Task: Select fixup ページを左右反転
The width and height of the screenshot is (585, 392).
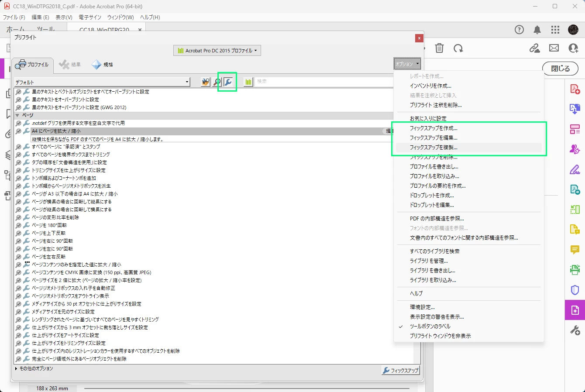Action: pos(48,257)
